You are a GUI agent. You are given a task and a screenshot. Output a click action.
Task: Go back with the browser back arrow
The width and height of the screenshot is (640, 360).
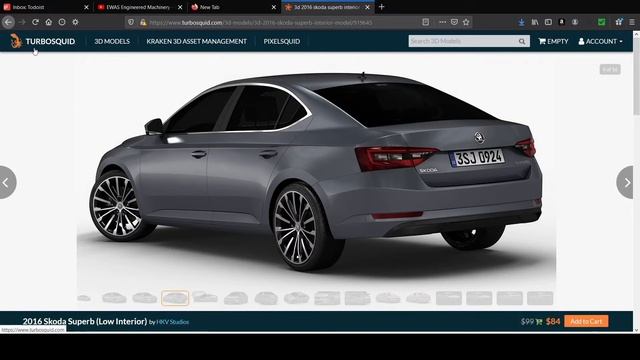8,22
